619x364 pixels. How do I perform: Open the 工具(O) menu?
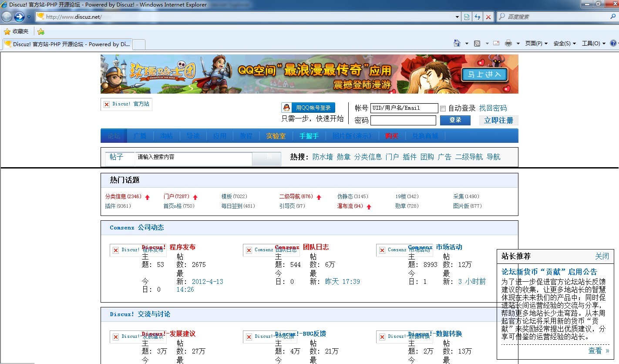click(x=593, y=44)
